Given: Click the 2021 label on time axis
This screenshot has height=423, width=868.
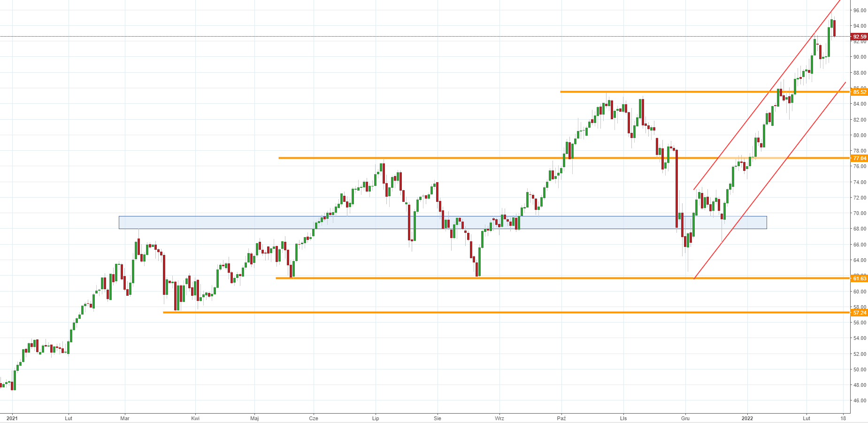Looking at the screenshot, I should point(12,418).
